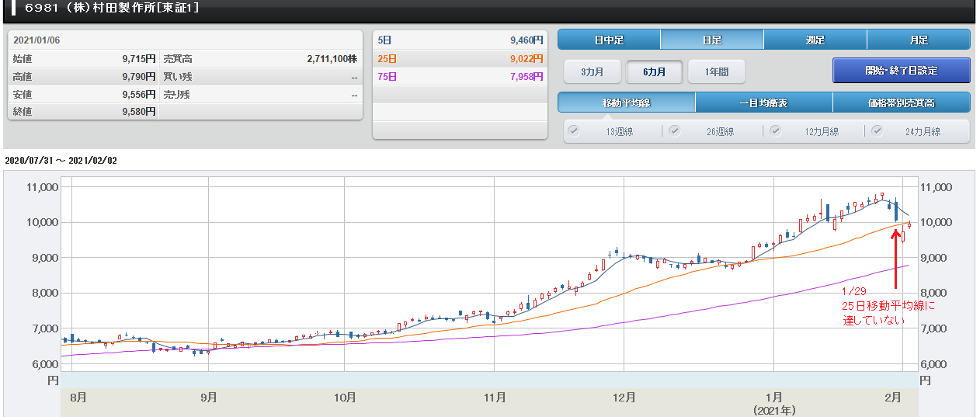Click the orange 25日 moving average row
The image size is (980, 417).
coord(460,58)
